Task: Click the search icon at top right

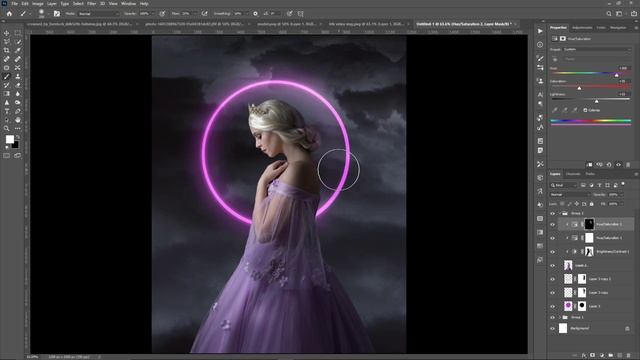Action: [x=609, y=13]
